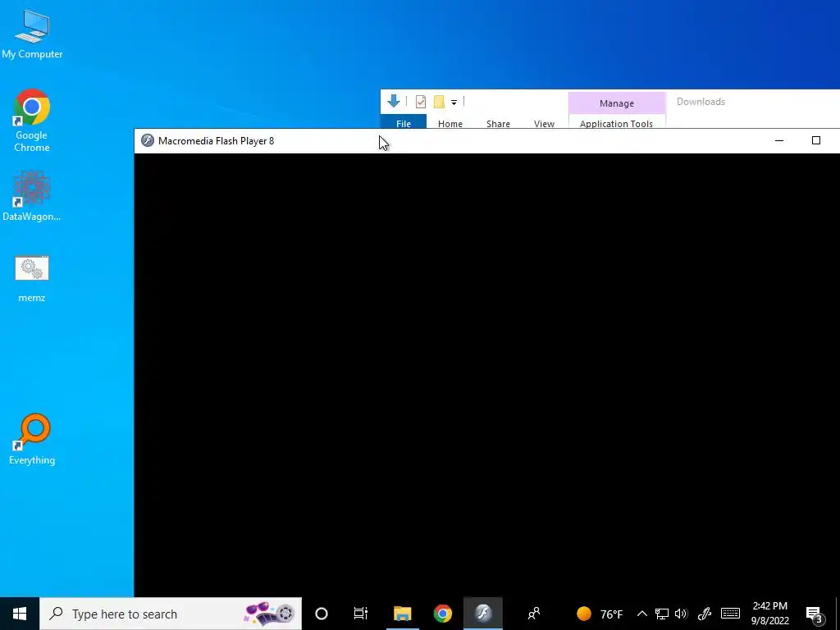Image resolution: width=840 pixels, height=630 pixels.
Task: Open Application Tools ribbon tab
Action: pos(616,123)
